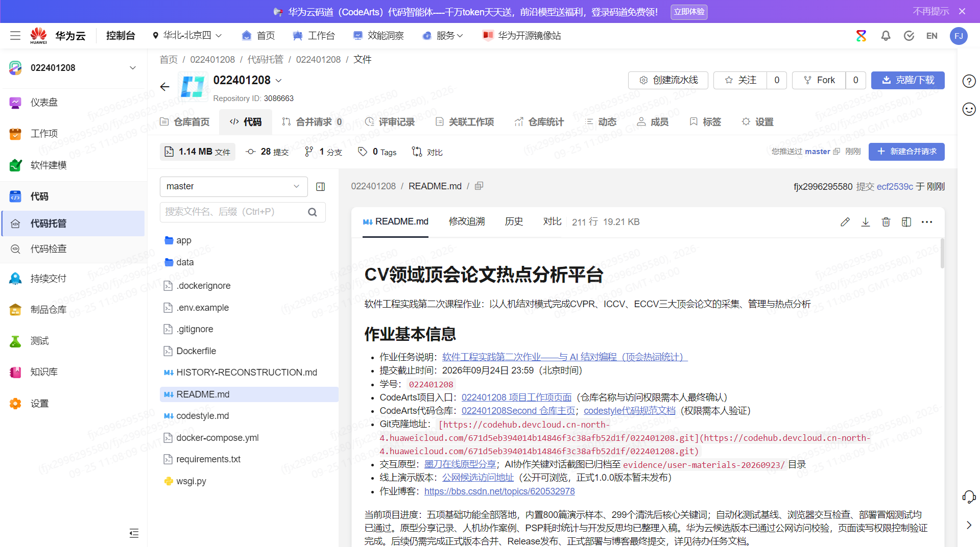Screen dimensions: 980x547
Task: Switch to the 合并请求 tab
Action: tap(312, 122)
